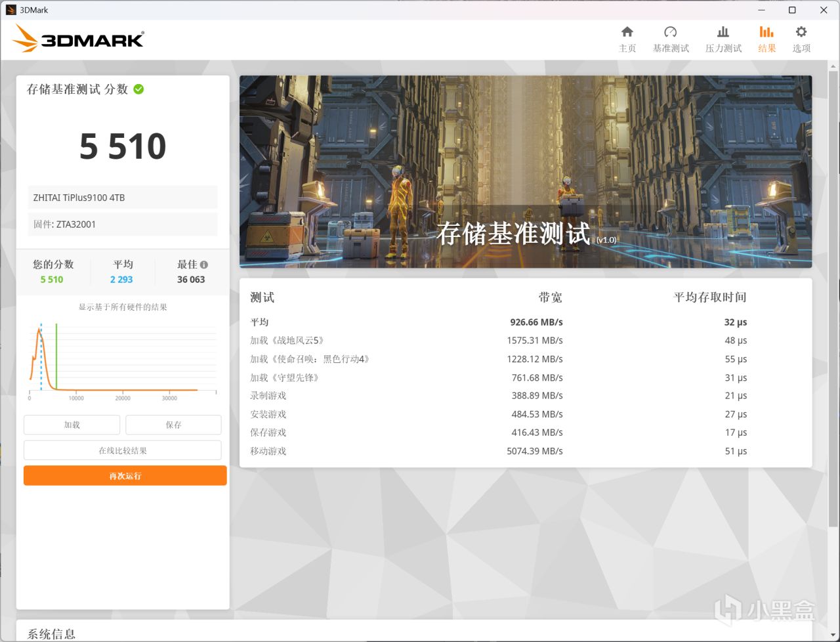
Task: Click the orange 再次运行 button
Action: tap(125, 476)
